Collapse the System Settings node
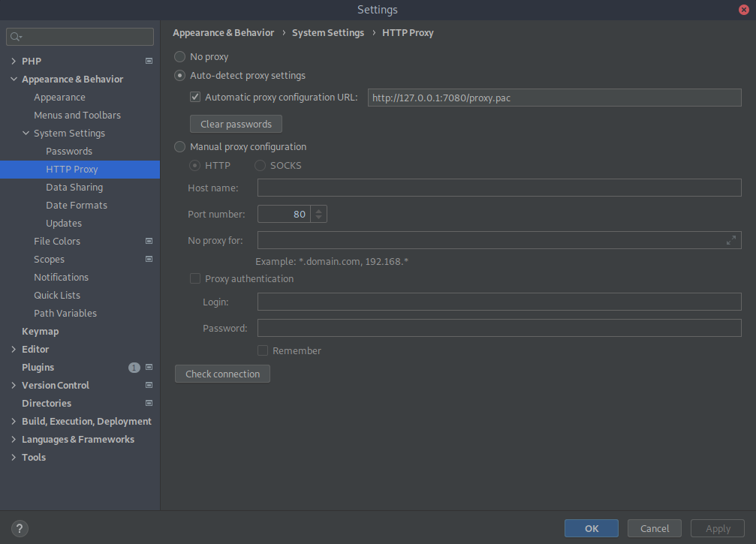Viewport: 756px width, 544px height. click(26, 133)
